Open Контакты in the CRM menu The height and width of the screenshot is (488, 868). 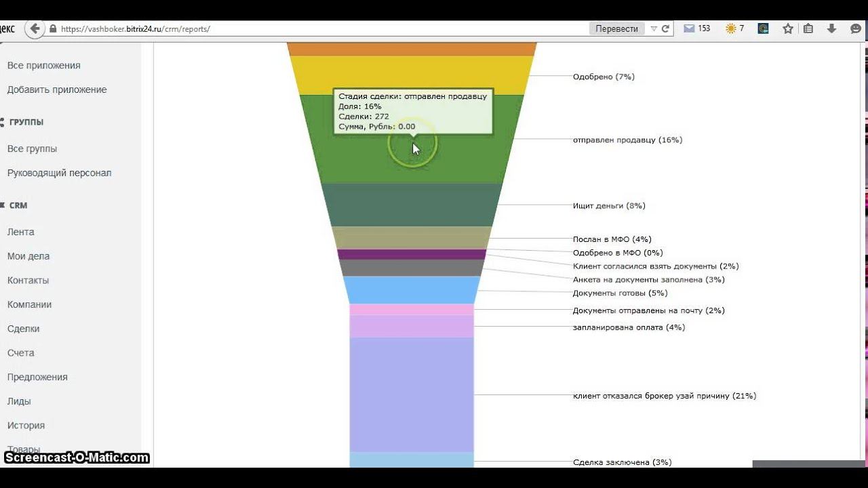[x=28, y=281]
